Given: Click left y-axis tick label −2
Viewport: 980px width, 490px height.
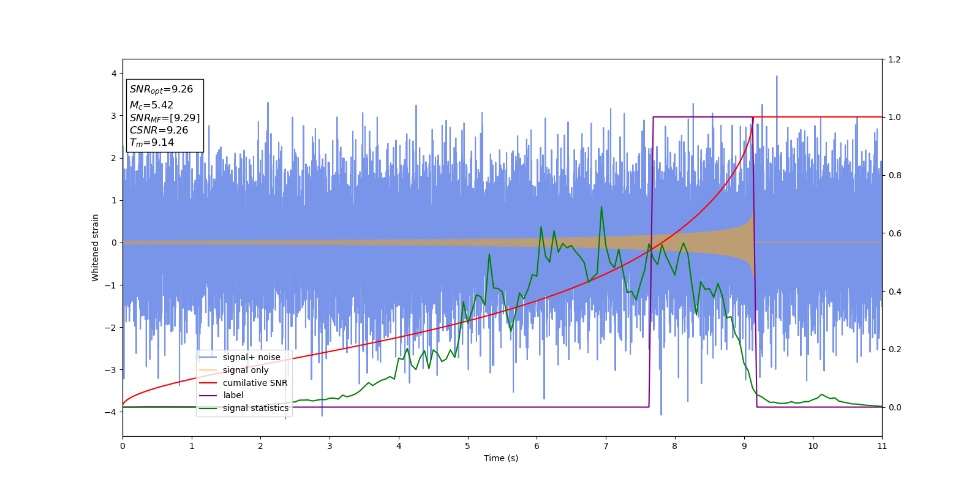Looking at the screenshot, I should click(110, 328).
